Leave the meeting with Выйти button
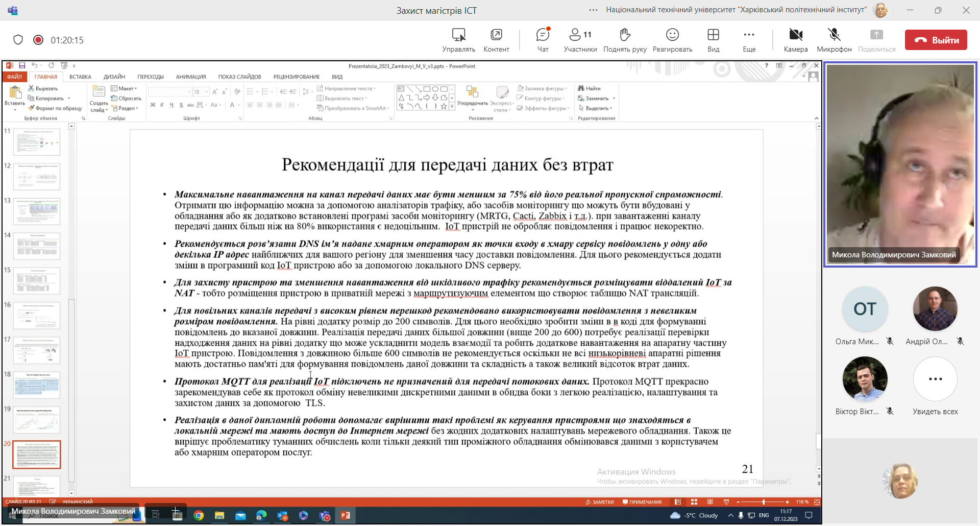Screen dimensions: 980x526 [936, 40]
